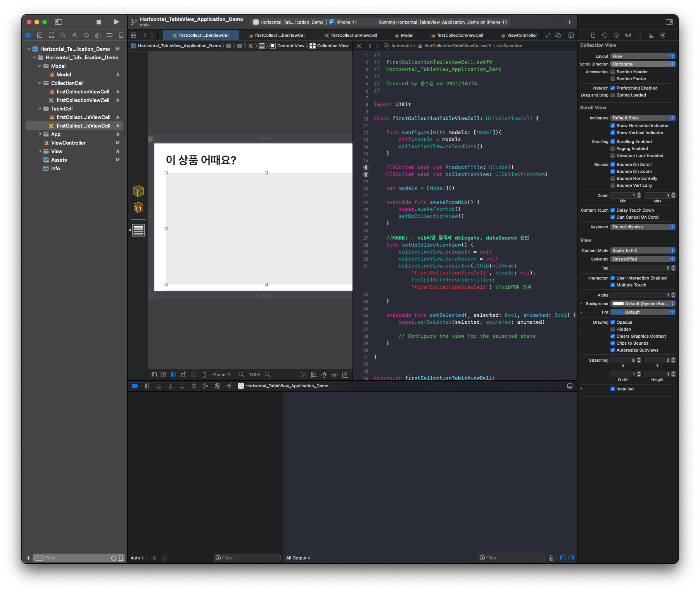
Task: Open the Auto variables view selector
Action: (137, 558)
